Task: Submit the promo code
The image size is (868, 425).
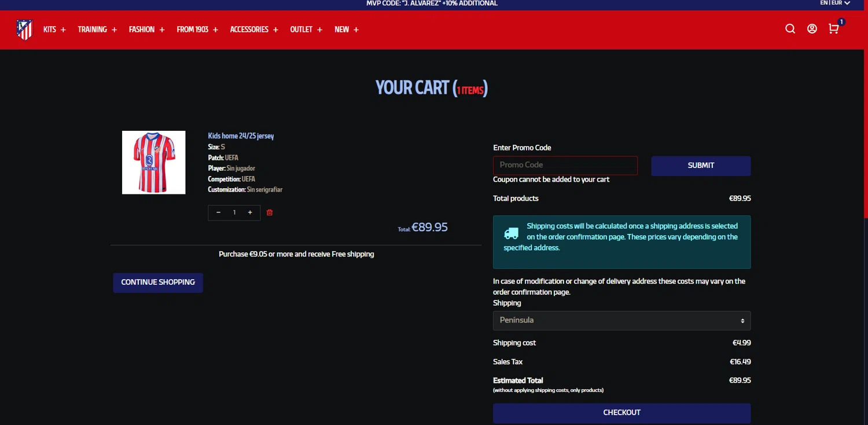Action: (701, 166)
